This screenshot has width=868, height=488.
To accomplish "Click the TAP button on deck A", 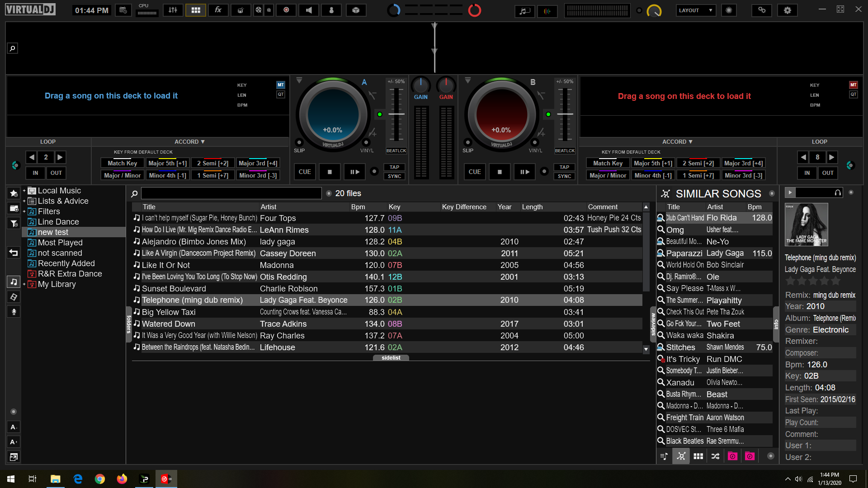I will pyautogui.click(x=394, y=167).
